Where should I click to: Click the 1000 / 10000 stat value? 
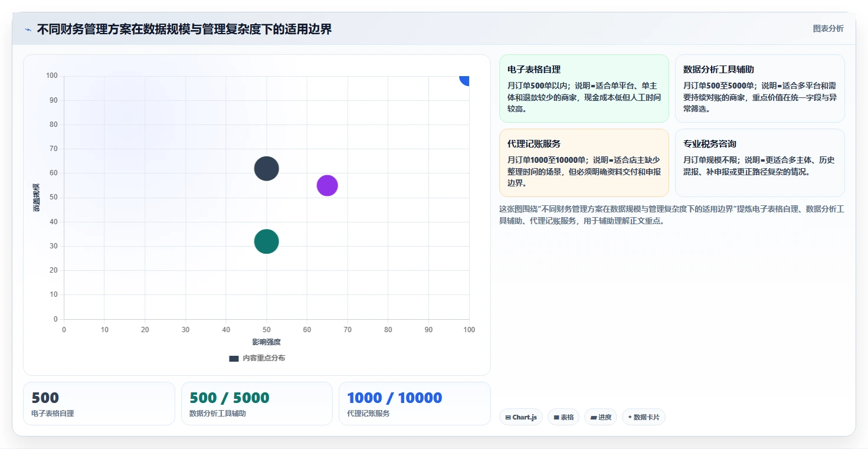[x=395, y=398]
